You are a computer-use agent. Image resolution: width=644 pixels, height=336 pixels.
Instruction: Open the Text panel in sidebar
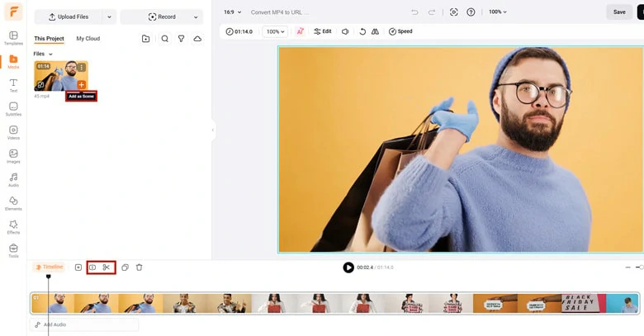13,85
